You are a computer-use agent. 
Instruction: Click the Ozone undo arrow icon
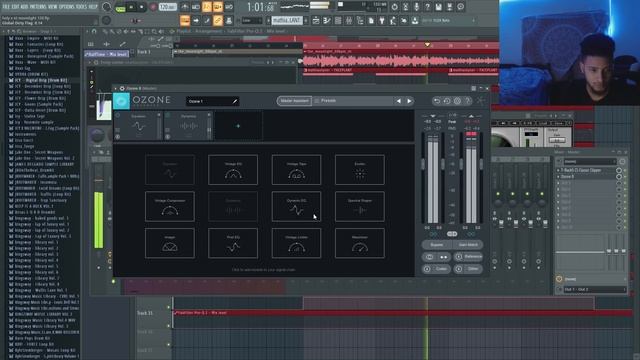437,101
